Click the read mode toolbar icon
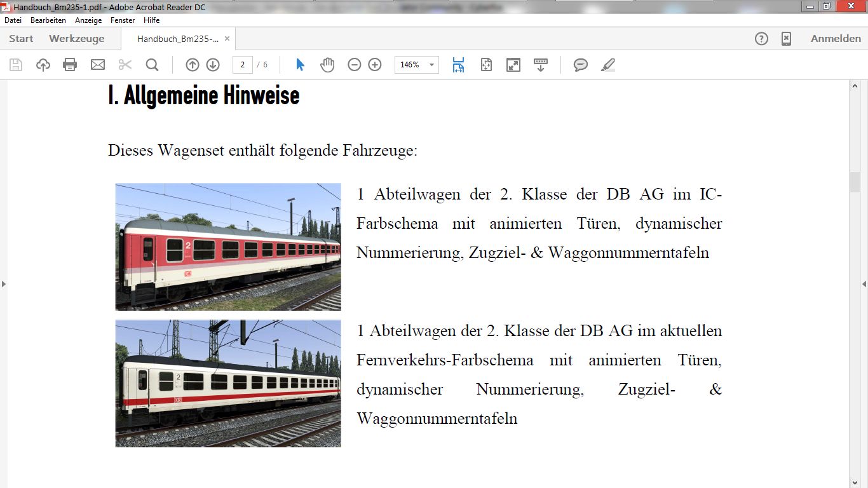Screen dimensions: 868x488 (x=540, y=65)
